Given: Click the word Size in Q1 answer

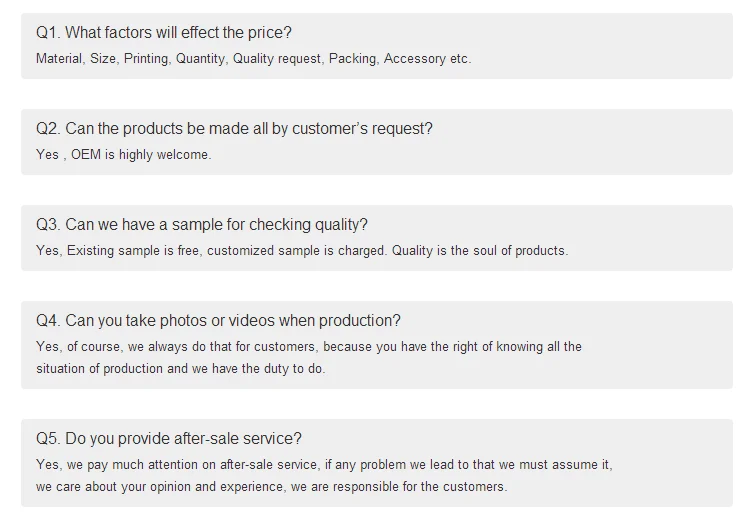Looking at the screenshot, I should tap(103, 59).
